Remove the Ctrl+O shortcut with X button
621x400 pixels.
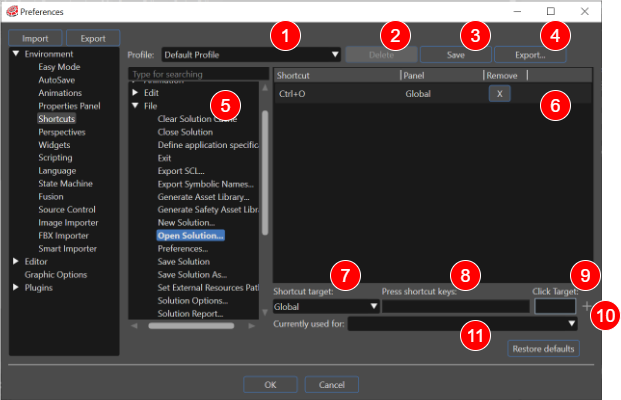499,94
